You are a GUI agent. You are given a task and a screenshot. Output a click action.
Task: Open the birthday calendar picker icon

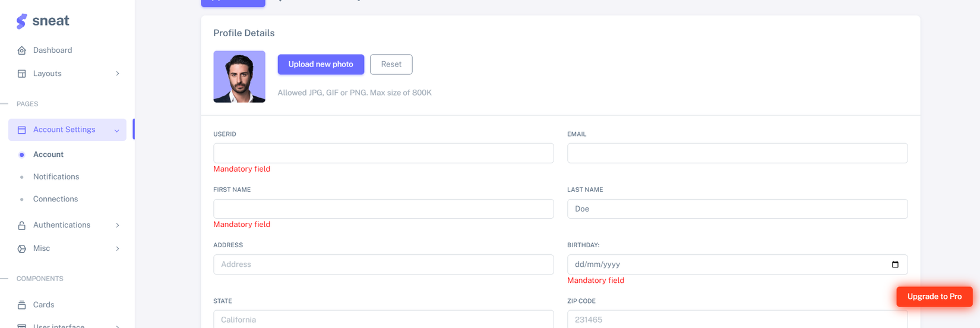point(895,264)
